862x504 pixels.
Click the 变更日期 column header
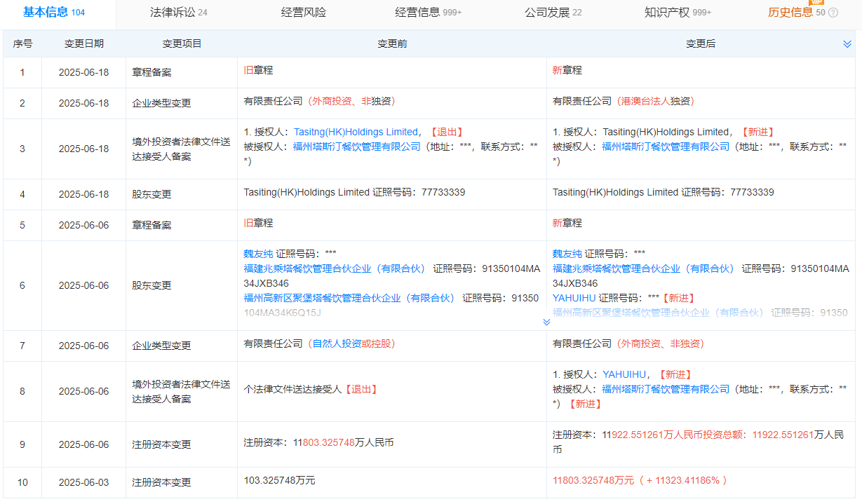[84, 43]
